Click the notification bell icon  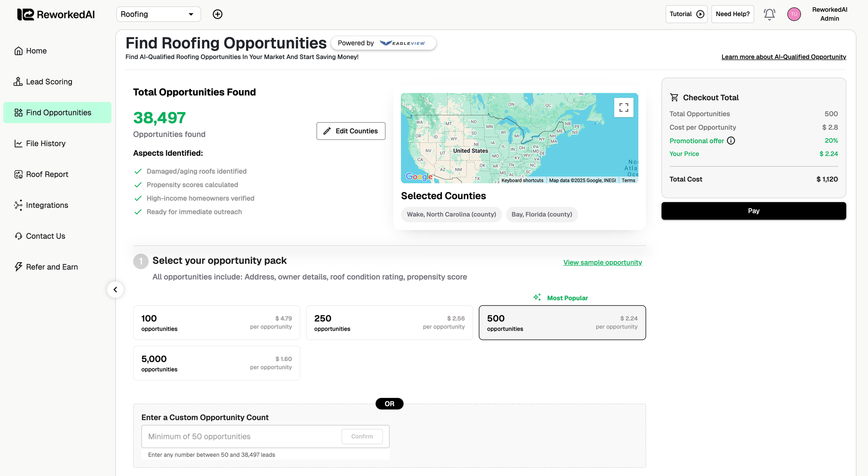769,14
